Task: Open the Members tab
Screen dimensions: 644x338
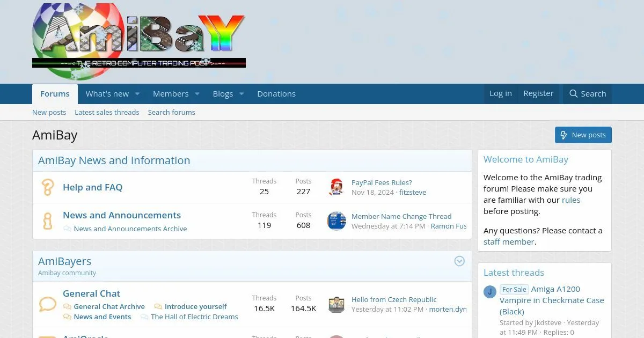Action: point(171,94)
